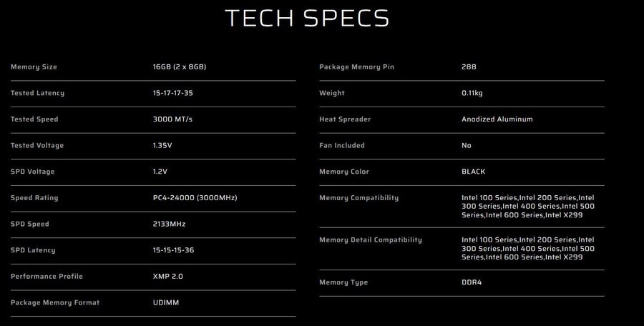
Task: Click the Anodized Aluminum value
Action: (x=497, y=119)
